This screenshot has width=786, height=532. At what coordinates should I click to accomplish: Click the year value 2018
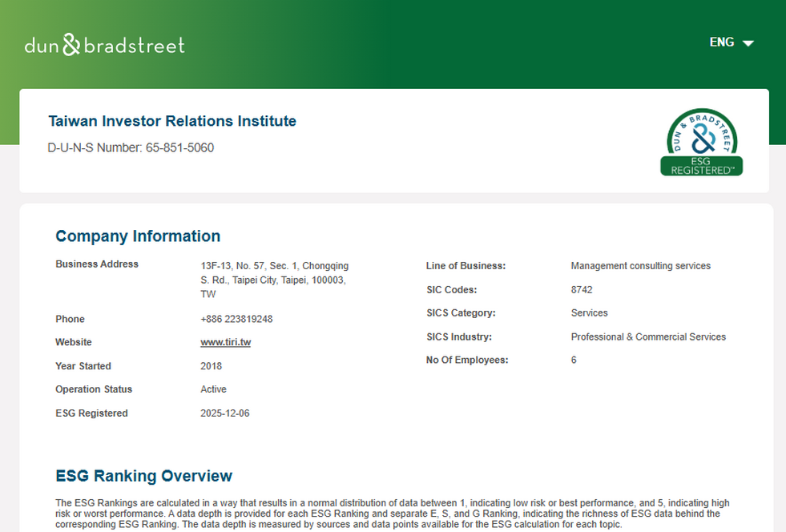pos(211,366)
